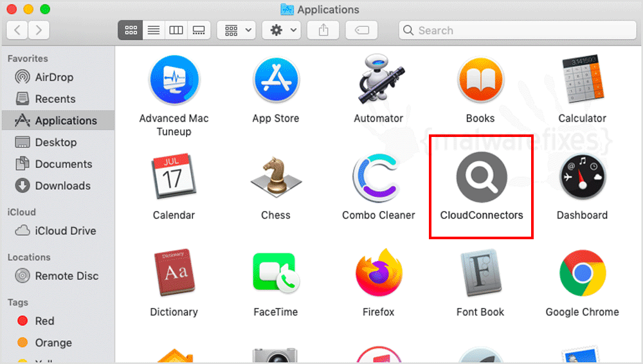
Task: Click the iCloud section header
Action: (21, 212)
